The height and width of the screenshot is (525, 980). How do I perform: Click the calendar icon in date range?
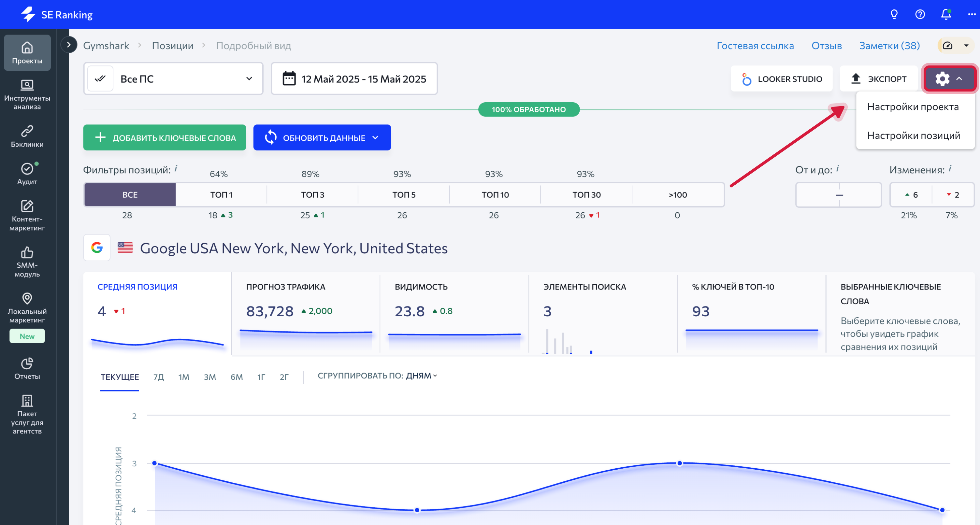[289, 79]
